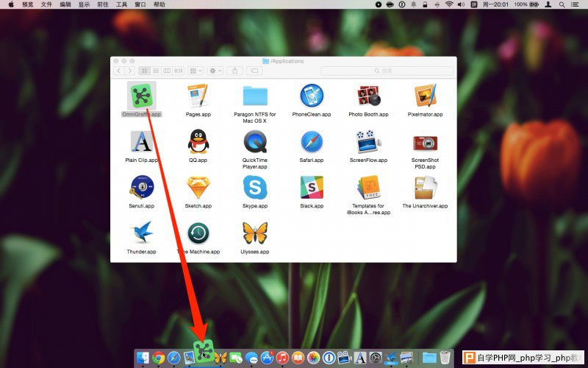
Task: Select Senuti.app icon
Action: coord(141,187)
